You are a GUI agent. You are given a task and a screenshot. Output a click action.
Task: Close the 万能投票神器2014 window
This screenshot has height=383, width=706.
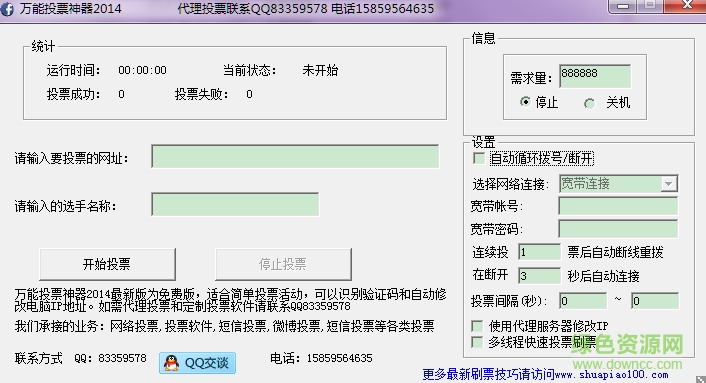pos(685,6)
